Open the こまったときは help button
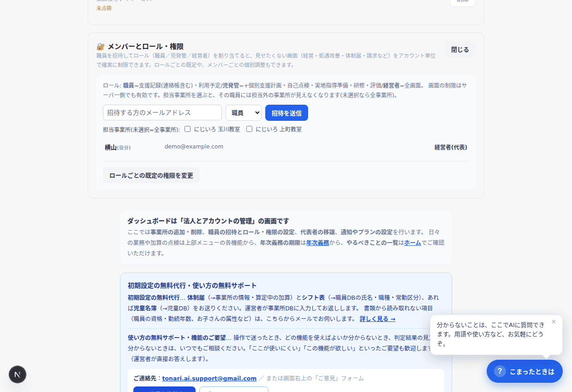This screenshot has height=392, width=572. (524, 371)
